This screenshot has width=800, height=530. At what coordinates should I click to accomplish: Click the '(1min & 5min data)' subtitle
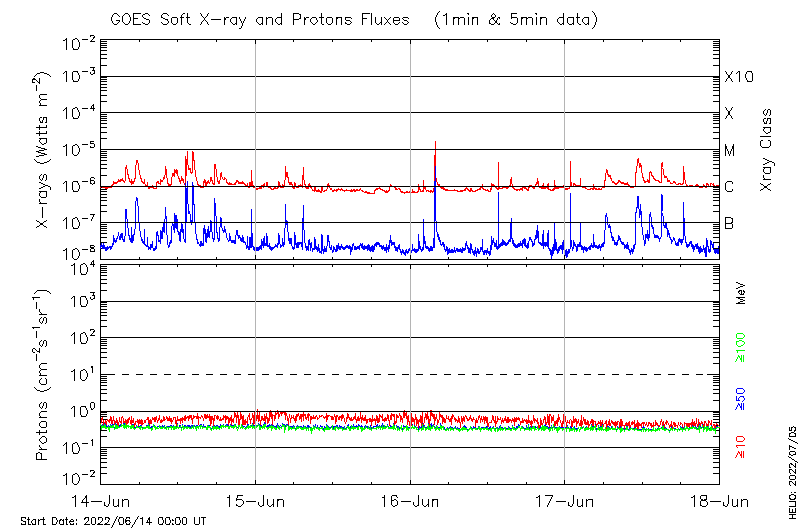(517, 19)
